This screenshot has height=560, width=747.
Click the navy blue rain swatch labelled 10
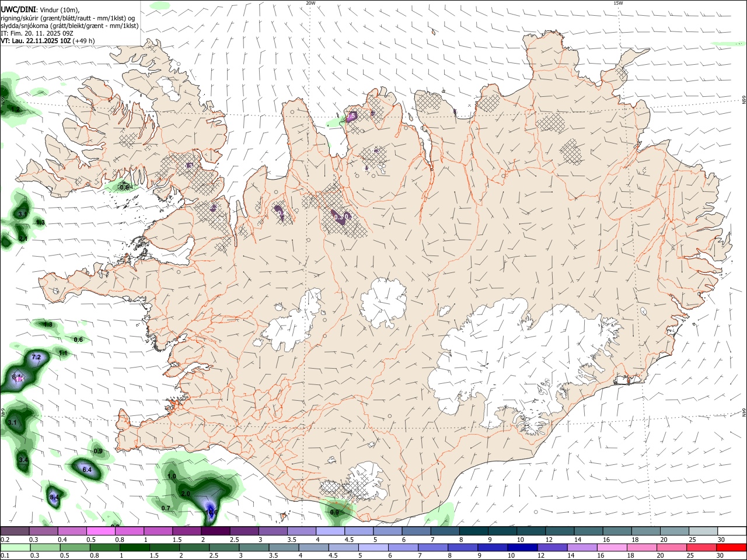pos(522,548)
